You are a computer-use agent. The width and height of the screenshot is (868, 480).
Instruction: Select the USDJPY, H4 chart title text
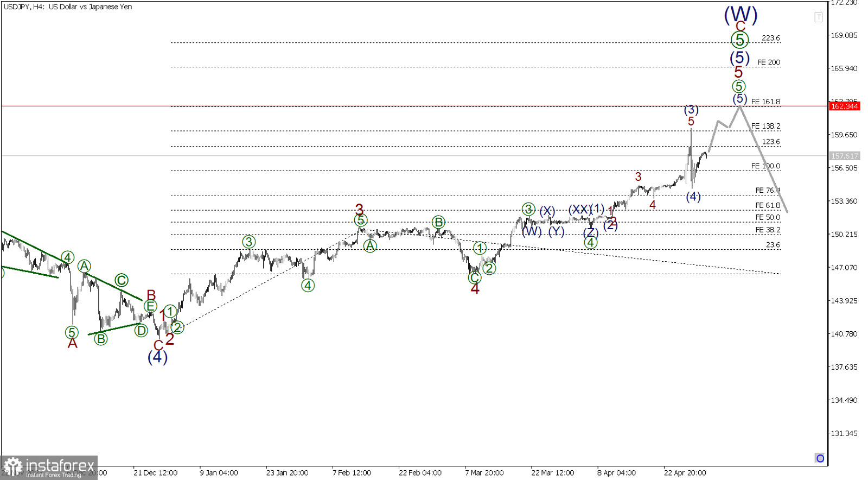coord(68,7)
